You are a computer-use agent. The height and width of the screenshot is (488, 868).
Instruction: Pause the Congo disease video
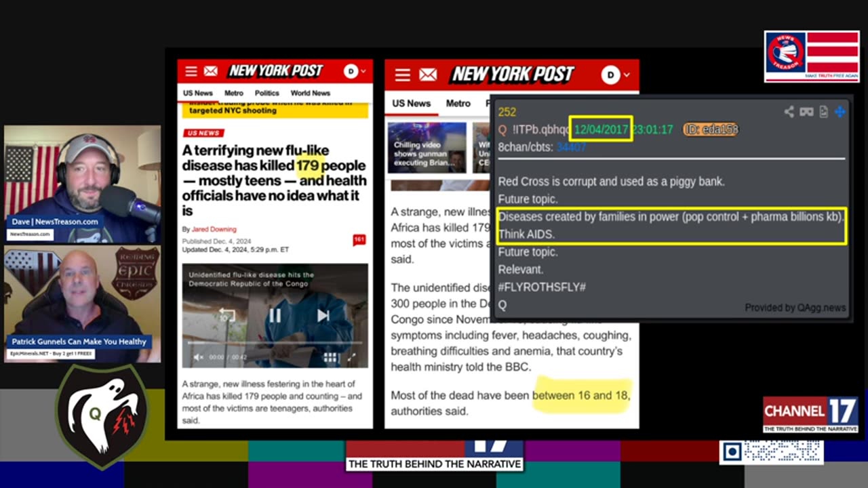click(x=275, y=315)
